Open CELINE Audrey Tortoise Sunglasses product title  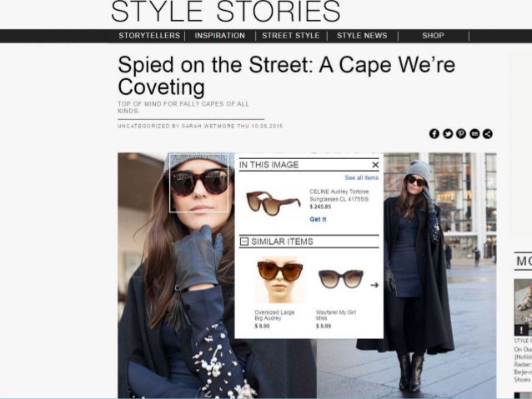click(x=339, y=195)
